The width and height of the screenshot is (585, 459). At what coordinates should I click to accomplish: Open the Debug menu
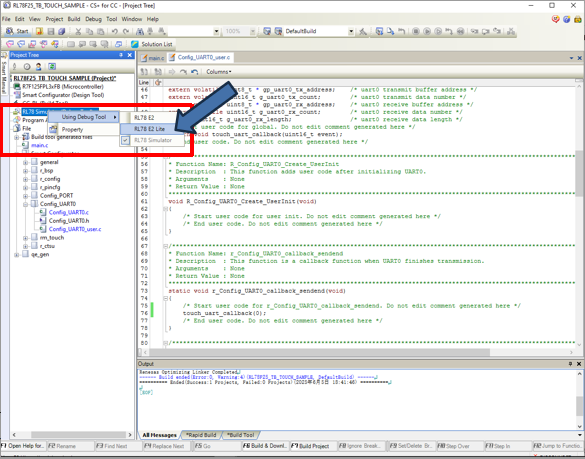[93, 19]
